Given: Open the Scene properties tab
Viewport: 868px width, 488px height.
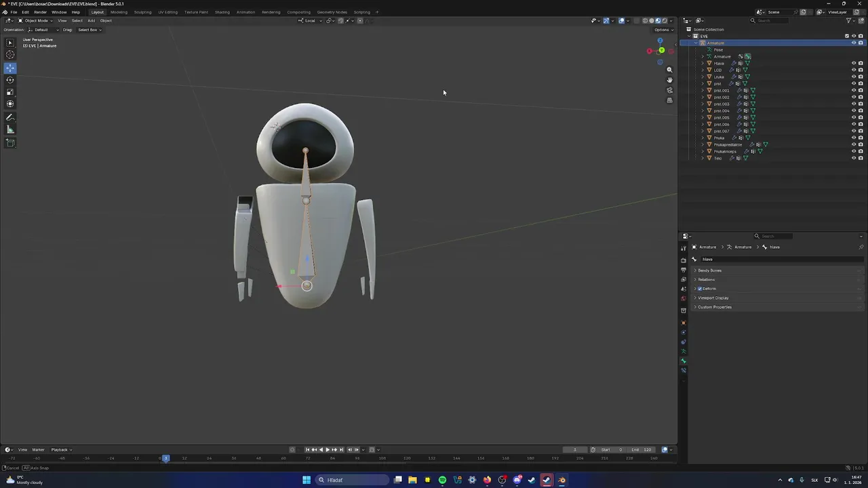Looking at the screenshot, I should click(x=684, y=289).
